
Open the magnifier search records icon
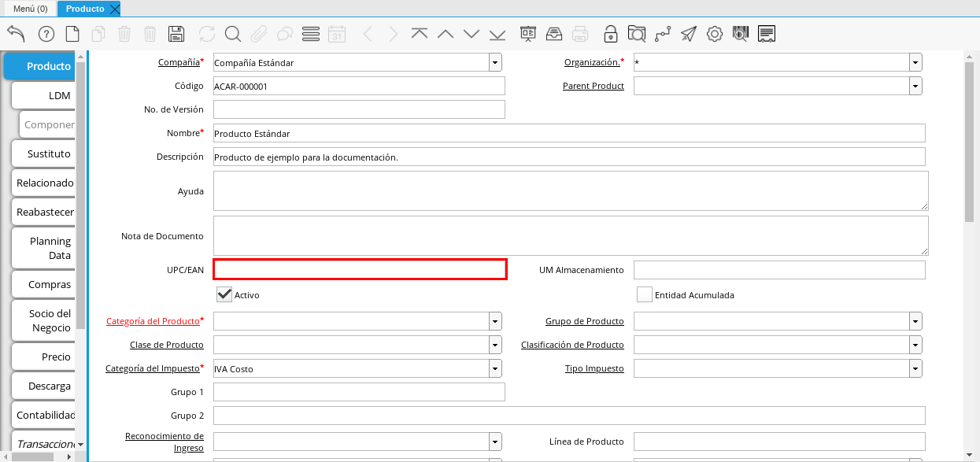(x=232, y=34)
